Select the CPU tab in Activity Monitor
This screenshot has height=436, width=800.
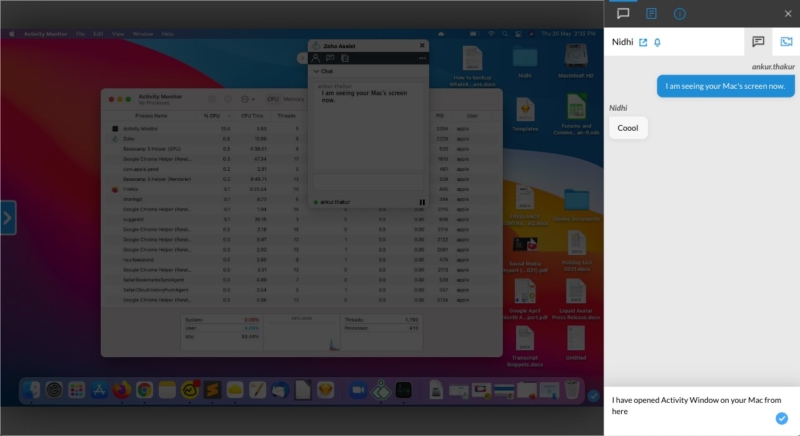(273, 99)
